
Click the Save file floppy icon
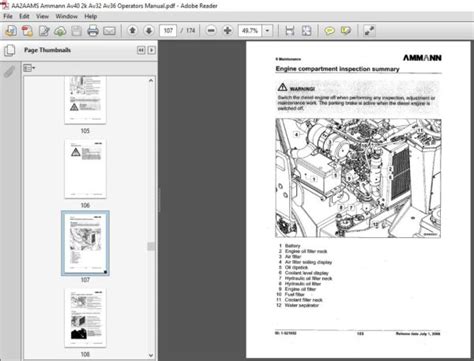point(76,31)
